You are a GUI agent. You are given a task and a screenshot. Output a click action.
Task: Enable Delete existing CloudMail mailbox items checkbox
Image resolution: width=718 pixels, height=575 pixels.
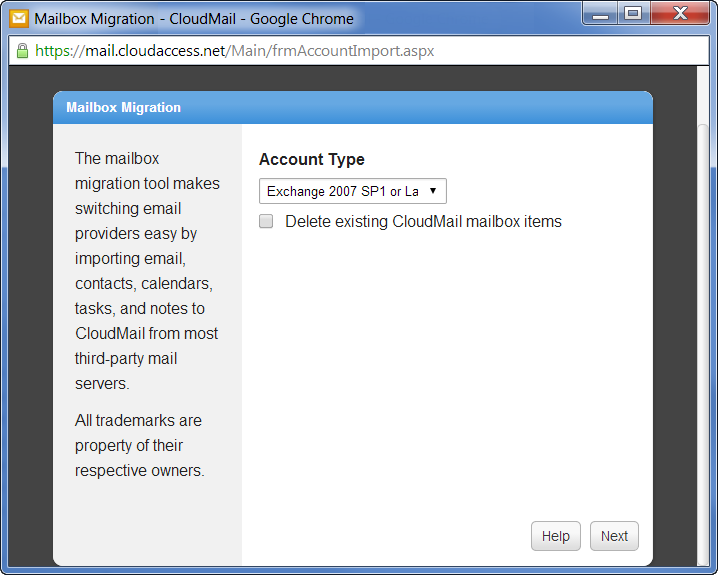tap(266, 221)
